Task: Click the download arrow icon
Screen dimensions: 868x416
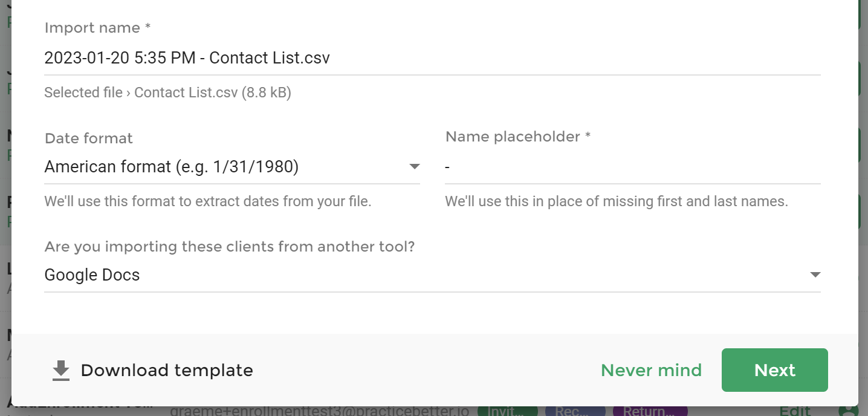Action: pos(61,371)
